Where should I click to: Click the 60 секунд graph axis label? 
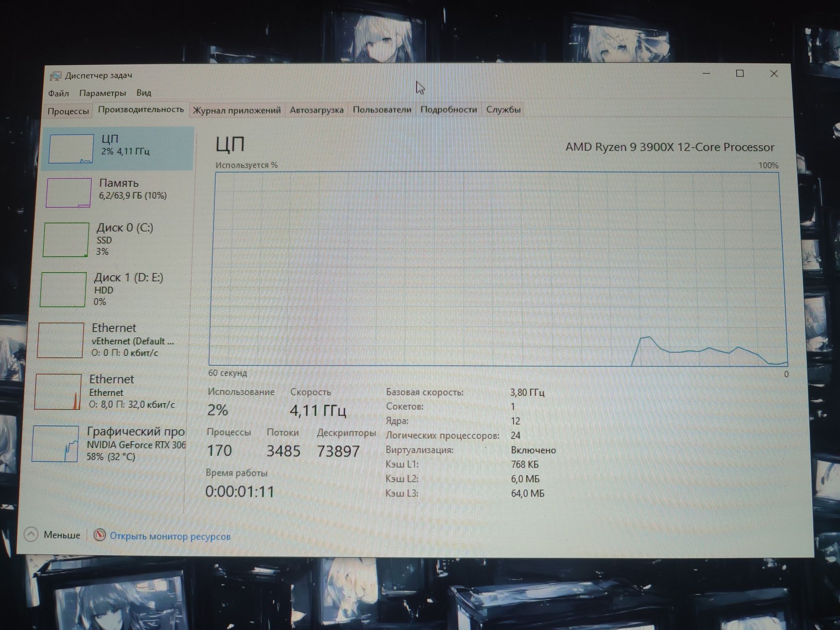228,373
